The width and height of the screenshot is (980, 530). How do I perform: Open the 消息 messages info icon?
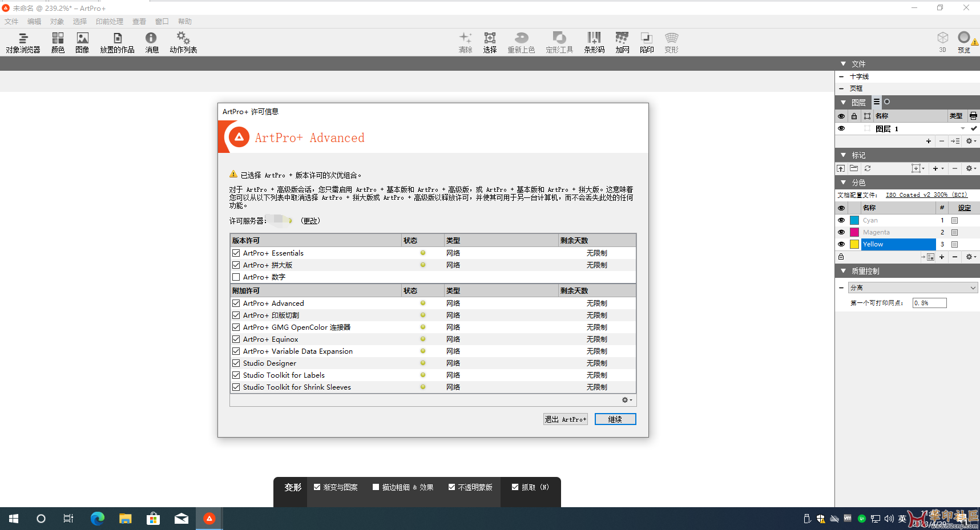(x=151, y=43)
